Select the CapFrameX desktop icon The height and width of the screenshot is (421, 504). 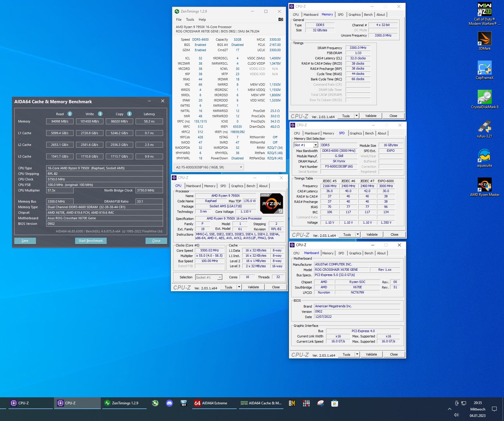pyautogui.click(x=484, y=70)
